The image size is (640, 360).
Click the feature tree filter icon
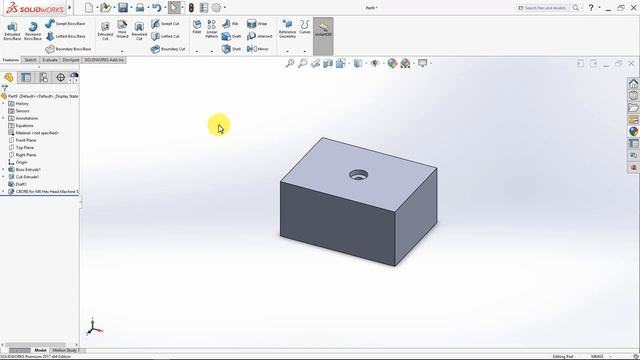click(4, 88)
